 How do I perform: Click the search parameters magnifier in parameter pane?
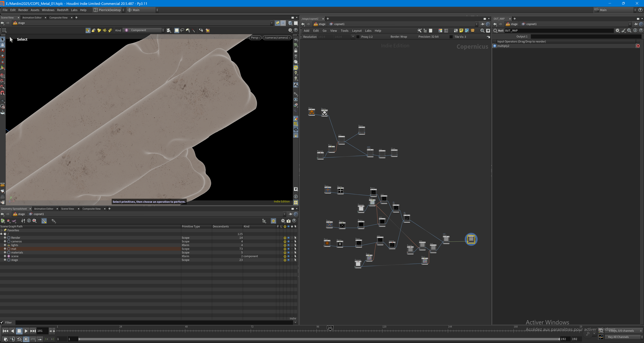[629, 31]
